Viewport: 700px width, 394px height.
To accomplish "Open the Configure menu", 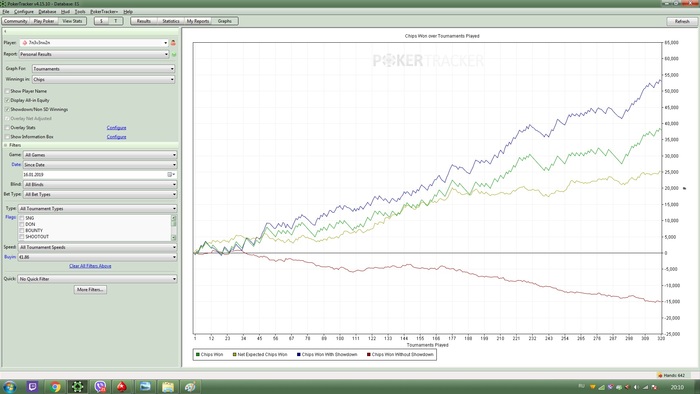I will [24, 12].
